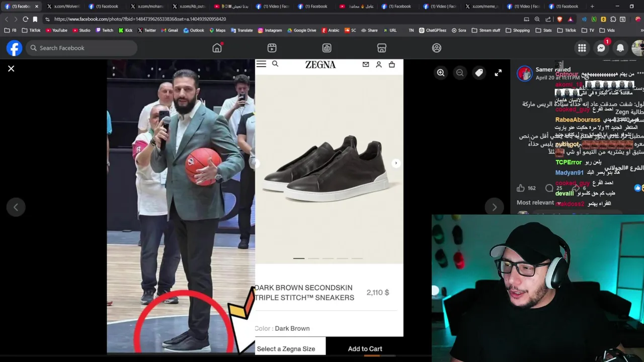Open a new browser tab
Viewport: 644px width, 362px height.
592,7
